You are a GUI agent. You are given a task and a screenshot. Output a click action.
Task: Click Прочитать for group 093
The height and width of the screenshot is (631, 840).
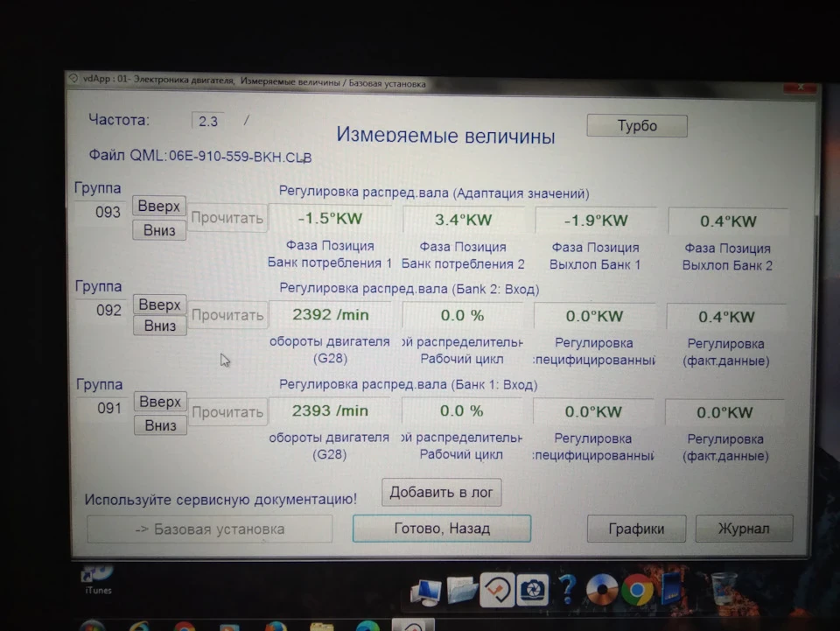227,218
